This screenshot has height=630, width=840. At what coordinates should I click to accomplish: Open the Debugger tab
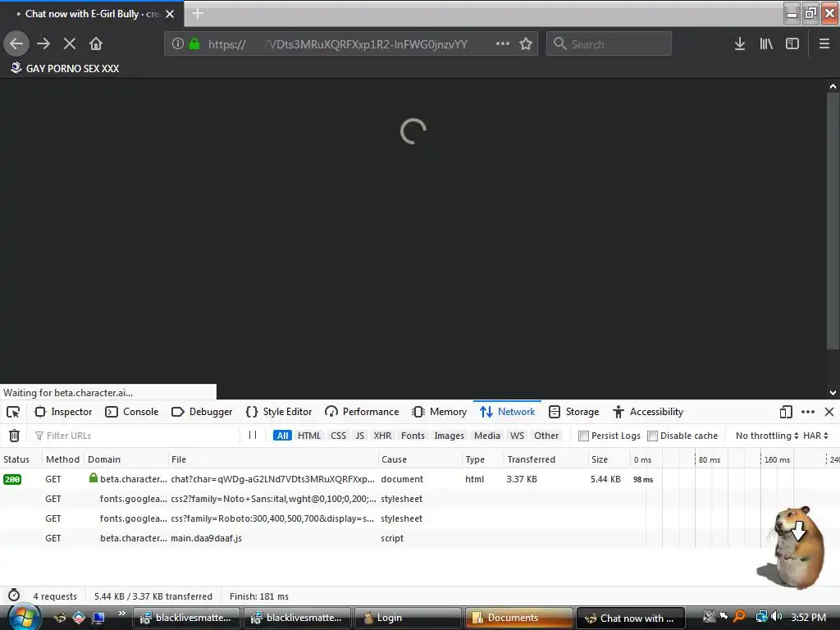tap(202, 412)
